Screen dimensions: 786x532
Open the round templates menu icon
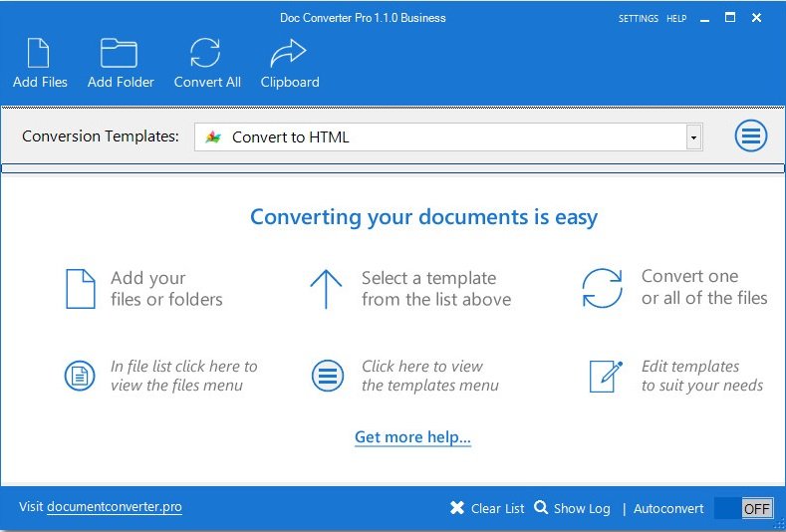(x=751, y=136)
